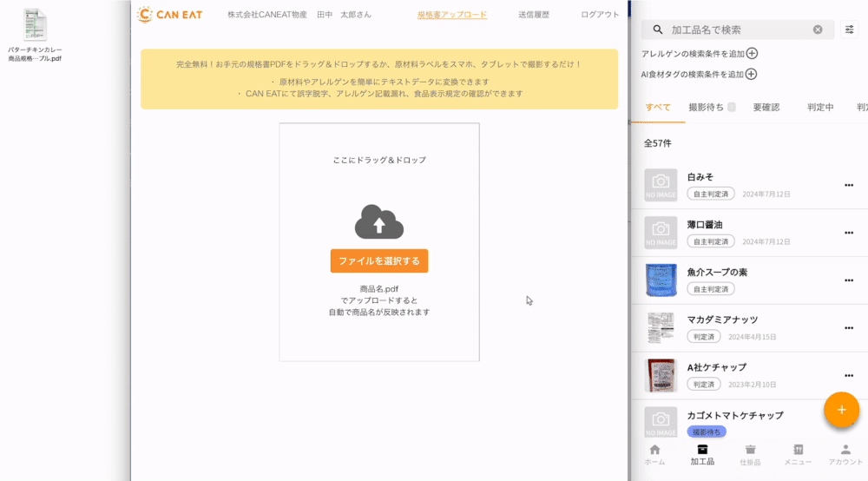Click the cloud upload icon

pyautogui.click(x=379, y=222)
